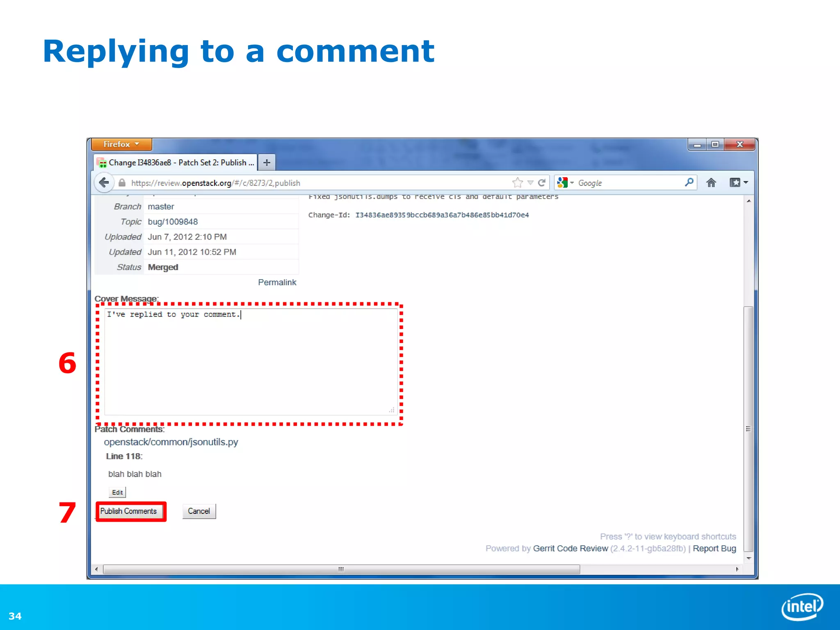Click the Report Bug link

pos(714,548)
